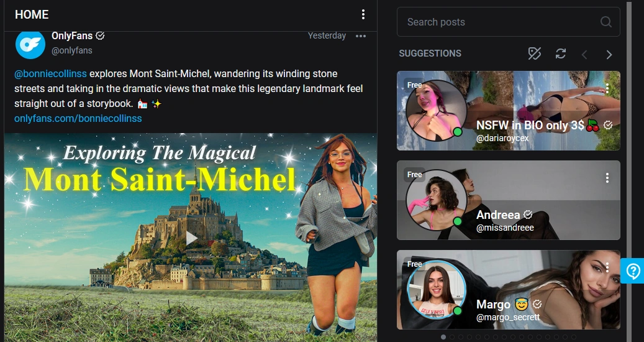Open the HOME header three-dot menu

coord(363,15)
